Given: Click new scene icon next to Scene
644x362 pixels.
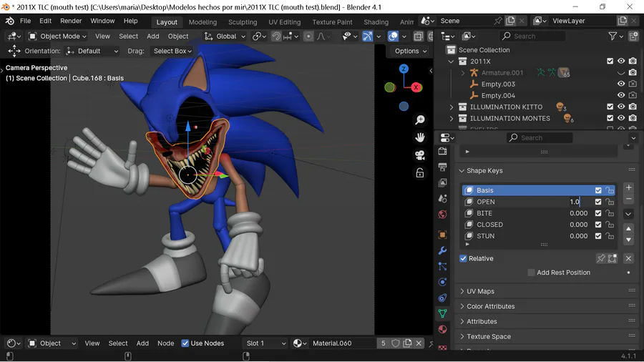Looking at the screenshot, I should 510,21.
